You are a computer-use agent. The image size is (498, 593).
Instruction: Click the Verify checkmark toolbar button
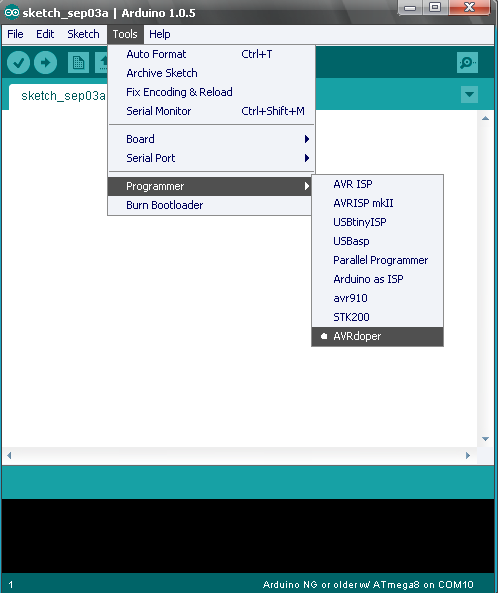18,62
